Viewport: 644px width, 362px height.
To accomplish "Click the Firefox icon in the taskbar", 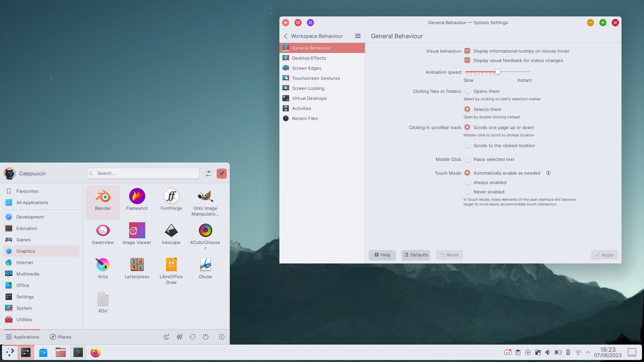I will tap(95, 352).
